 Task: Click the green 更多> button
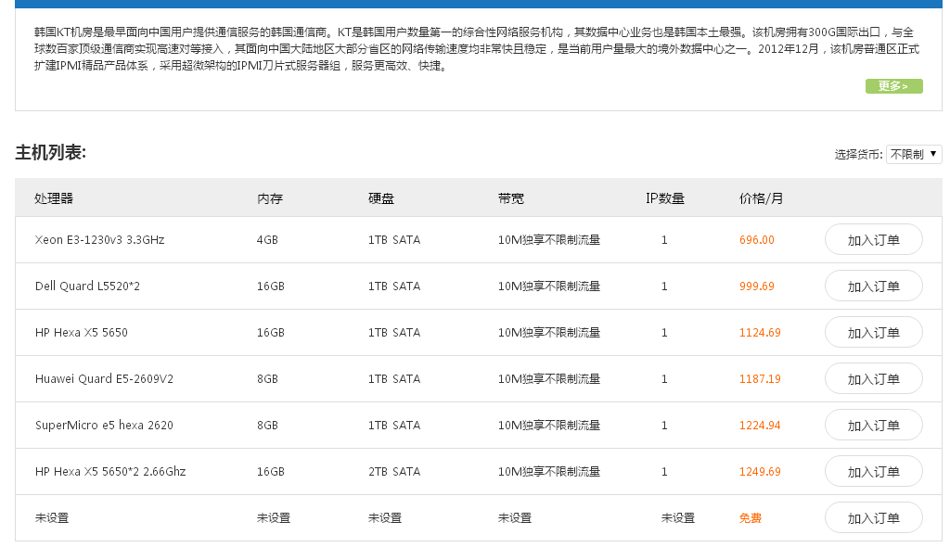893,86
